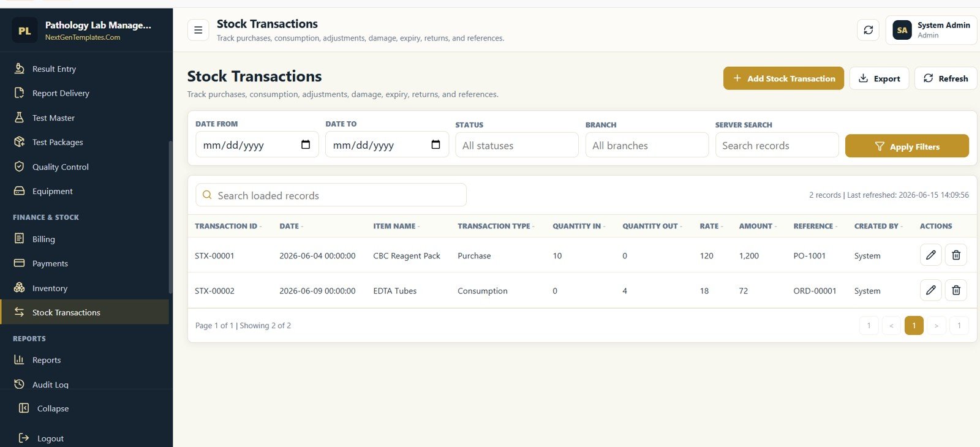Screen dimensions: 980x447
Task: Export the stock transactions
Action: point(879,78)
